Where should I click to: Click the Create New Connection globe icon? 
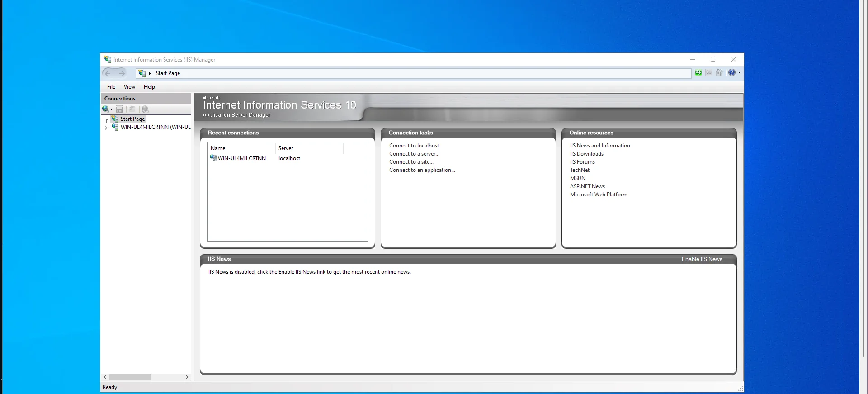(106, 109)
